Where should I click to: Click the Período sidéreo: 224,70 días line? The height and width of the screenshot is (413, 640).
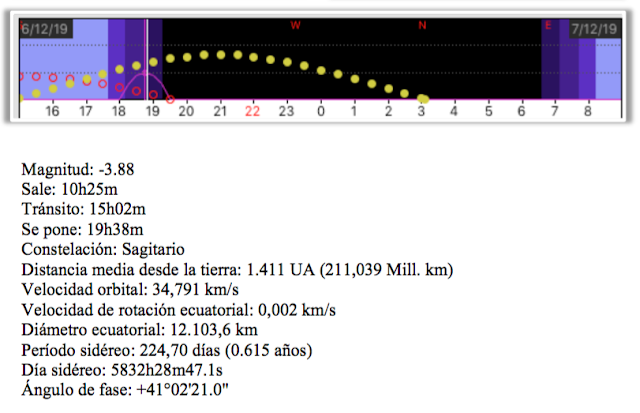(x=167, y=350)
